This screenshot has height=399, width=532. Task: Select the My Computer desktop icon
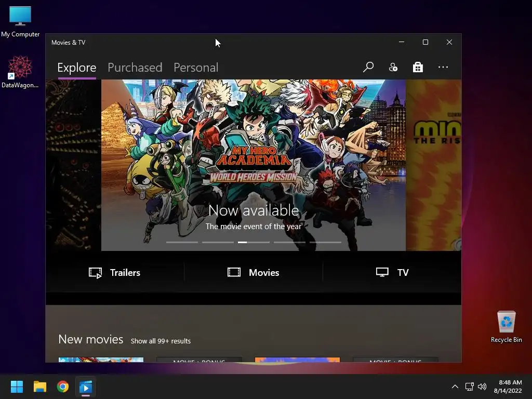click(20, 21)
